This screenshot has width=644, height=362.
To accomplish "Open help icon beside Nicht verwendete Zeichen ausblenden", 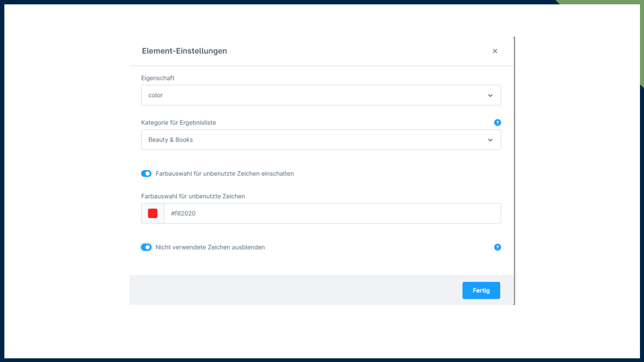I will 497,247.
